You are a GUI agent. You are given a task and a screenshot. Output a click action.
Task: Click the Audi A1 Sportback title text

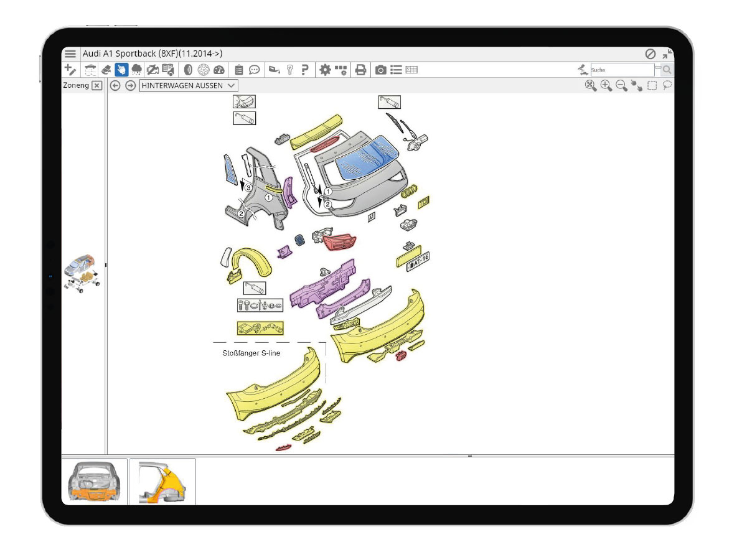click(x=153, y=54)
